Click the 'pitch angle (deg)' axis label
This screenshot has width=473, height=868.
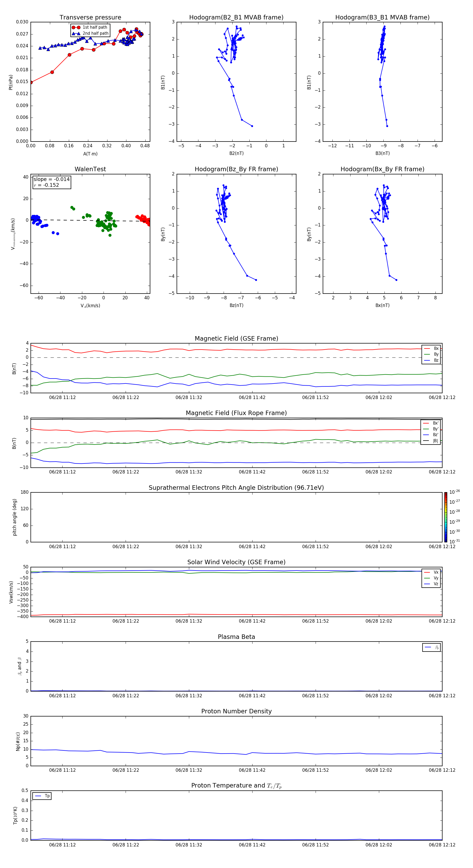(14, 517)
